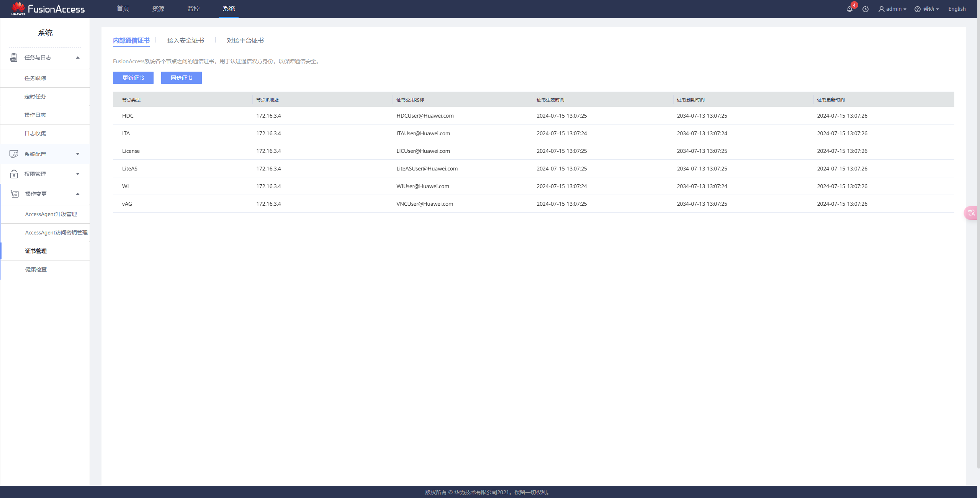Viewport: 980px width, 498px height.
Task: Open 监控 in top navigation
Action: click(193, 9)
